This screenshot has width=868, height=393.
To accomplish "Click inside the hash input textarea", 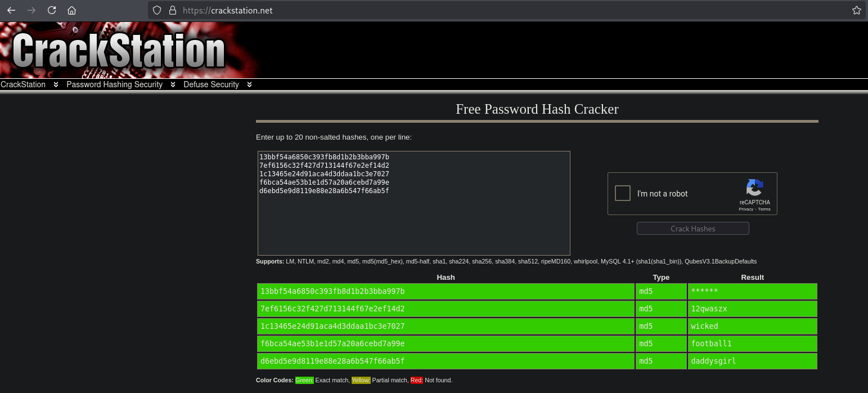I will (x=413, y=225).
